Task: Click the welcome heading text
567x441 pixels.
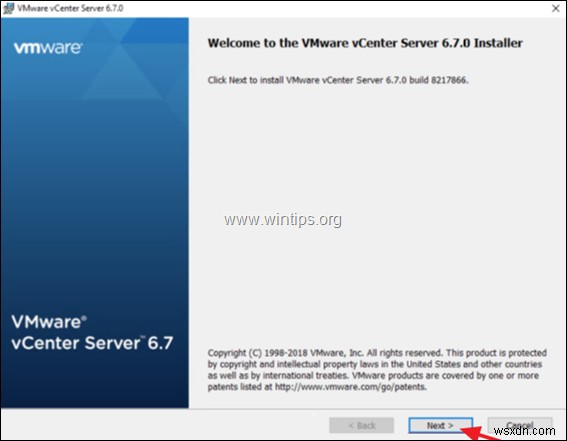Action: pyautogui.click(x=365, y=43)
